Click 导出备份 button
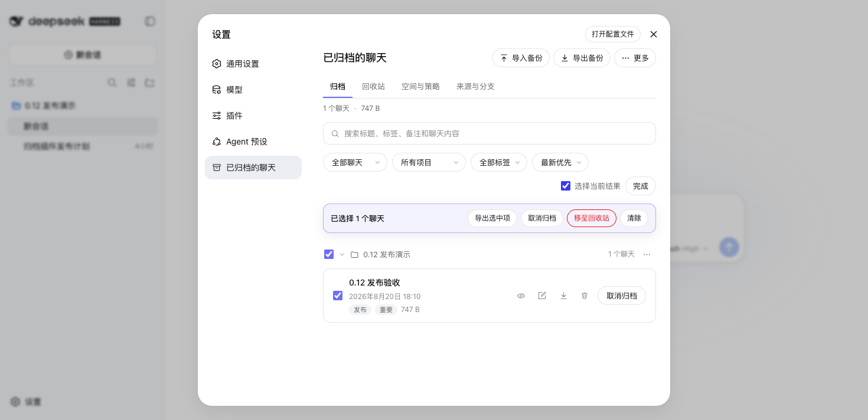Screen dimensions: 868x420 tap(582, 58)
